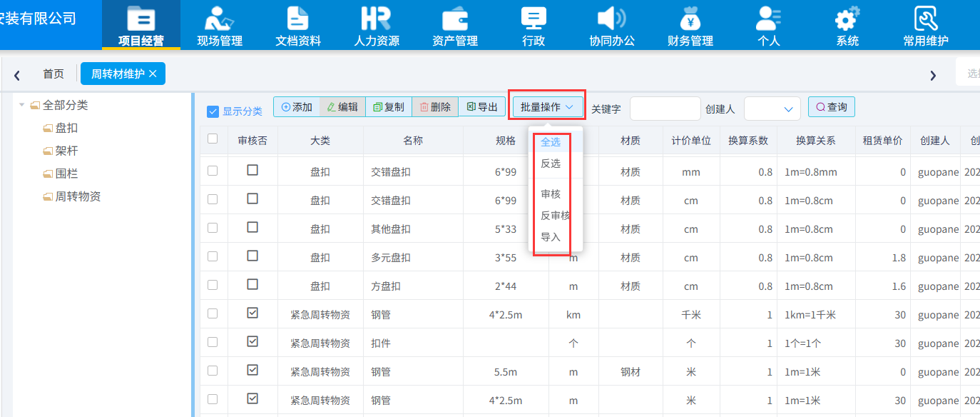This screenshot has width=980, height=417.
Task: Click the 钢材 material cell
Action: [631, 372]
